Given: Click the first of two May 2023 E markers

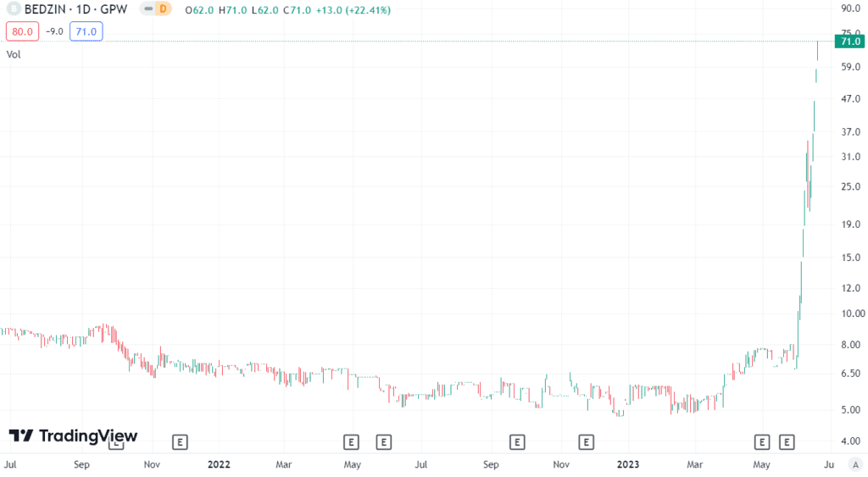Looking at the screenshot, I should coord(761,441).
